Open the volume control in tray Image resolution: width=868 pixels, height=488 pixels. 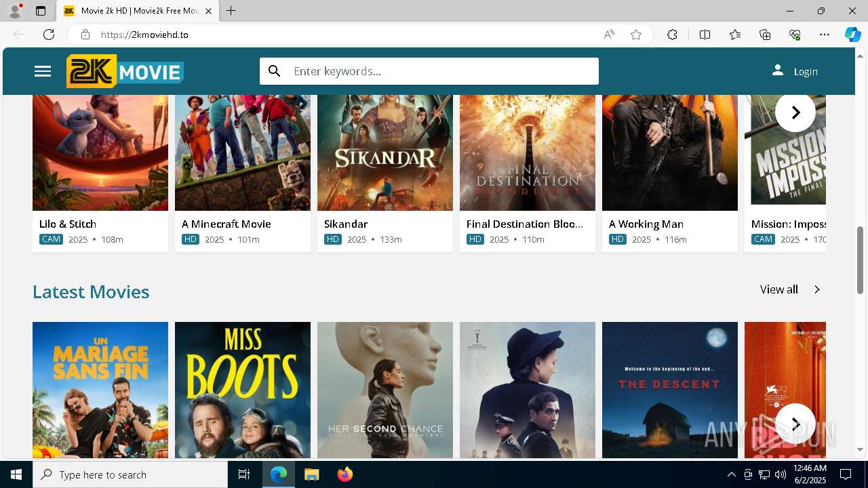pos(781,474)
